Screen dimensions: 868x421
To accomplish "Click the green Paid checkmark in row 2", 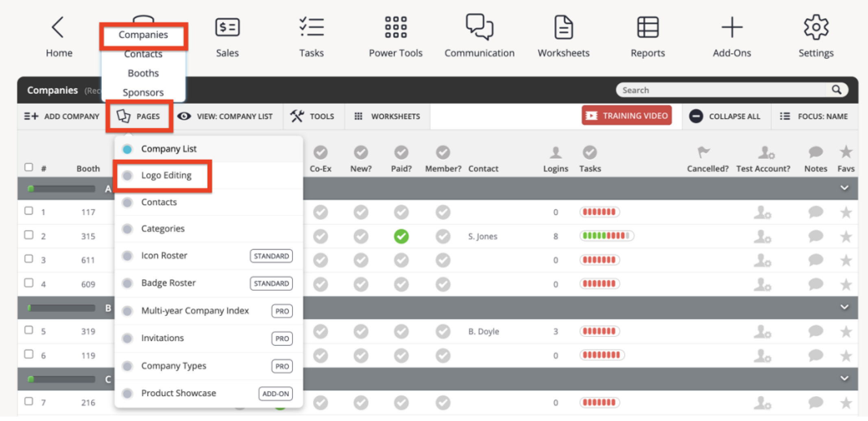I will [401, 236].
